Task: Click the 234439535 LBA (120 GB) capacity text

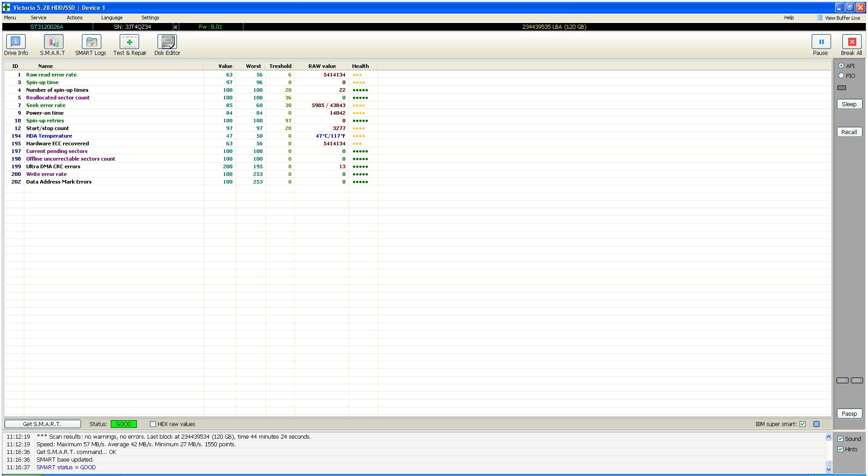Action: tap(554, 27)
